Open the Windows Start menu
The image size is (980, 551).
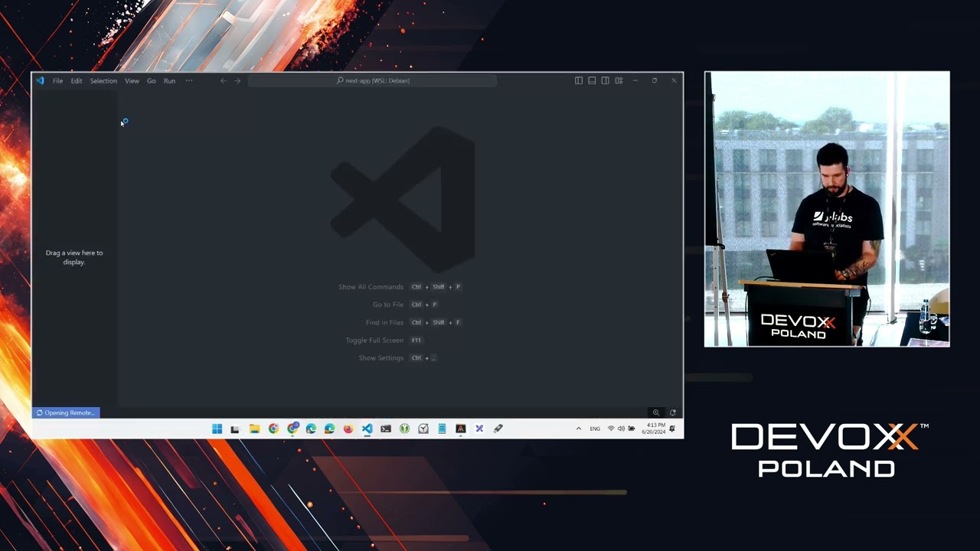click(217, 429)
